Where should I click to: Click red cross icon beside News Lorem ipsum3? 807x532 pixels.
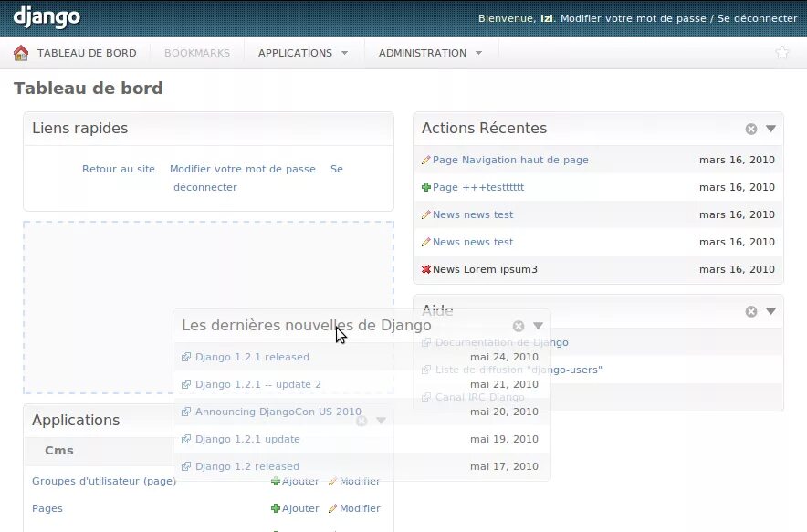(x=426, y=269)
